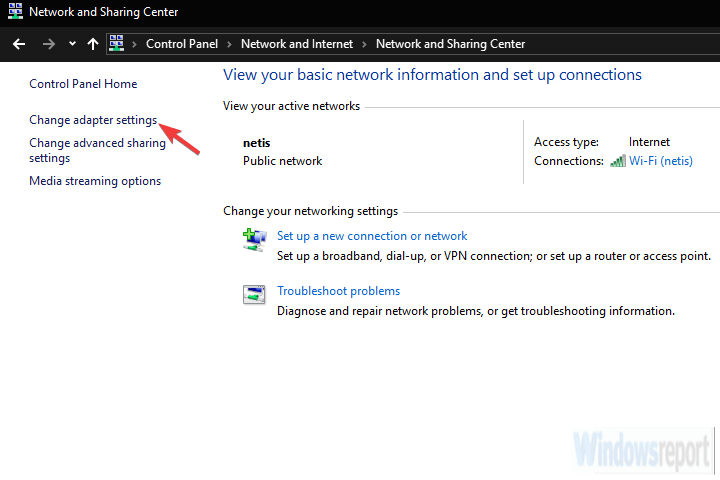720x480 pixels.
Task: Click the Back navigation arrow
Action: point(19,44)
